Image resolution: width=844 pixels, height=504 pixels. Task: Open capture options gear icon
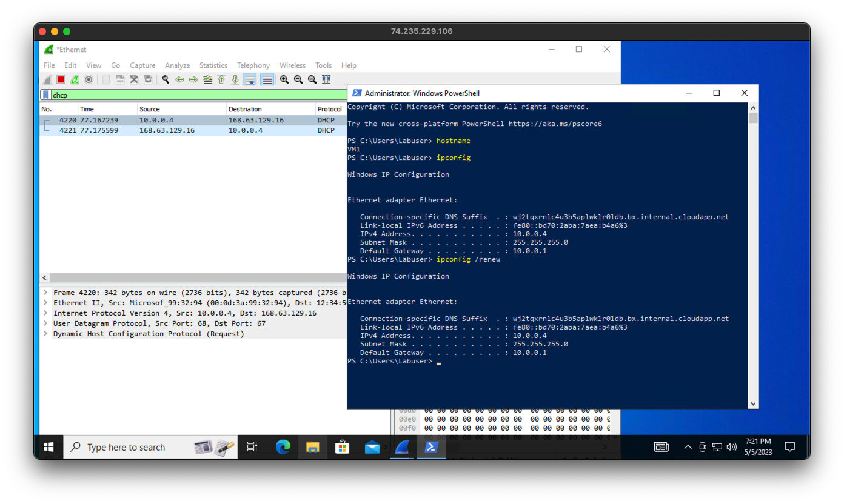coord(88,79)
